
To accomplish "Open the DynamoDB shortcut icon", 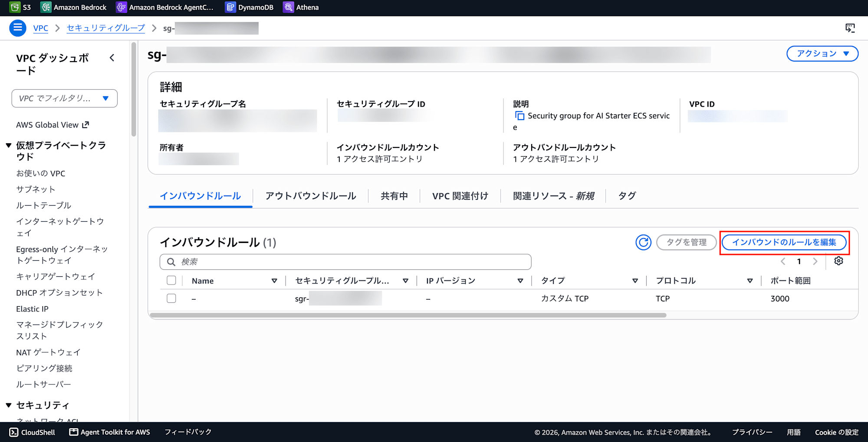I will click(230, 7).
